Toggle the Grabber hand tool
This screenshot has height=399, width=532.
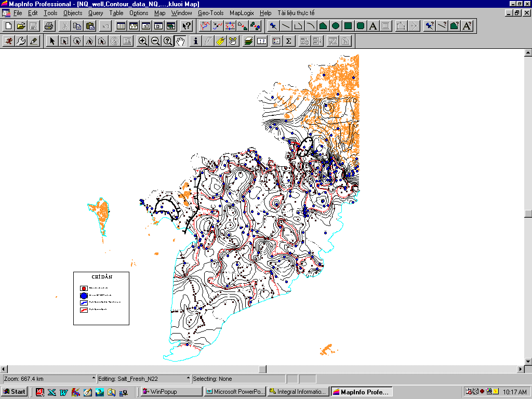180,41
